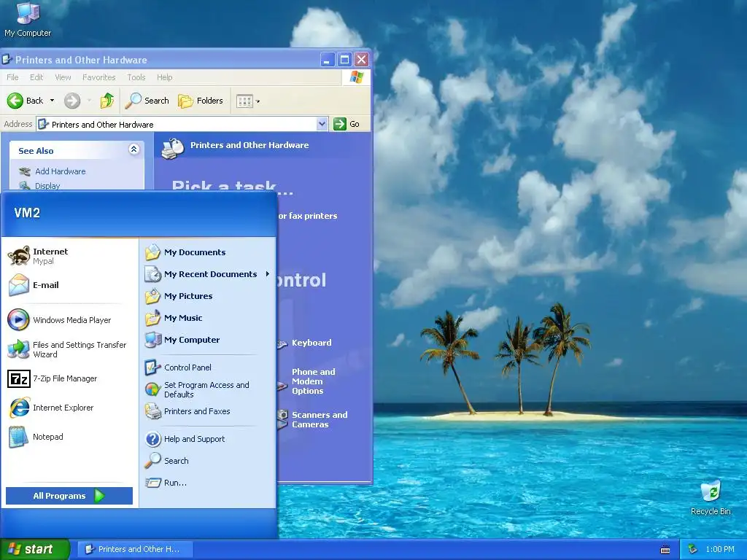Image resolution: width=747 pixels, height=560 pixels.
Task: Click Search in the Explorer toolbar
Action: [x=147, y=101]
